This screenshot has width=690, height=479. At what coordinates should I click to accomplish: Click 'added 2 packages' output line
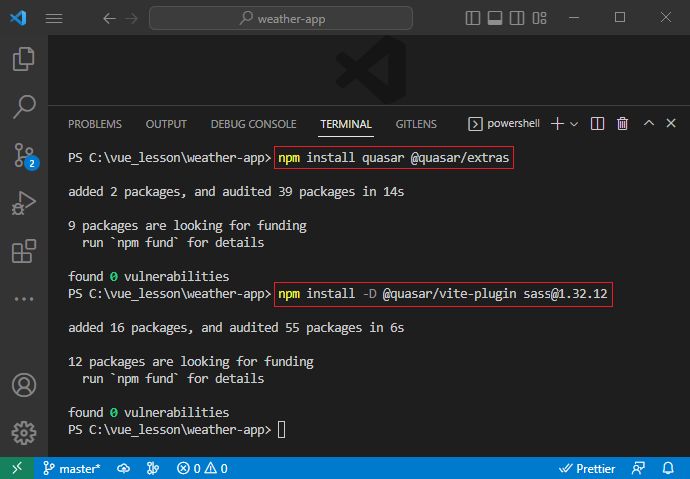tap(236, 192)
